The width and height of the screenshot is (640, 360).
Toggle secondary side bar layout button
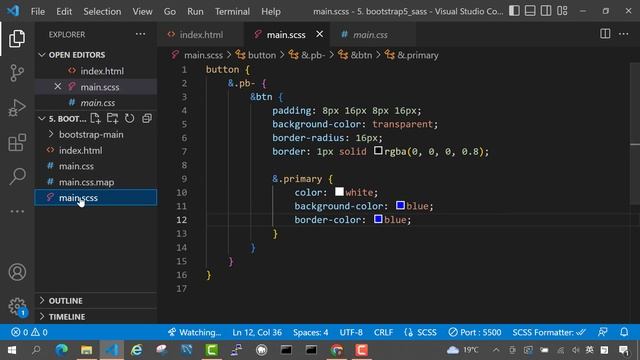(546, 11)
